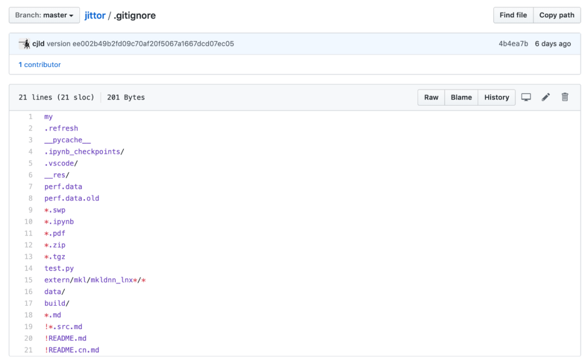Screen dimensions: 588x364
Task: Click line number 10 for *.ipynb
Action: coord(28,221)
